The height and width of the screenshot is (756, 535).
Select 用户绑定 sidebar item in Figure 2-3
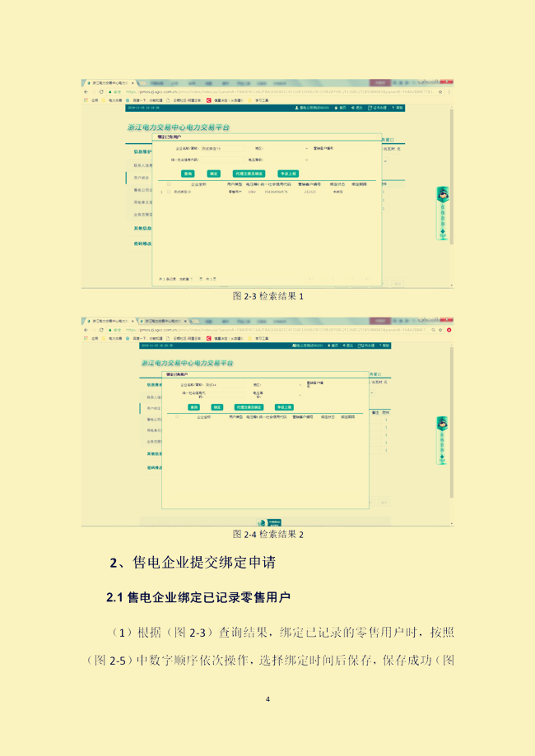click(x=142, y=177)
